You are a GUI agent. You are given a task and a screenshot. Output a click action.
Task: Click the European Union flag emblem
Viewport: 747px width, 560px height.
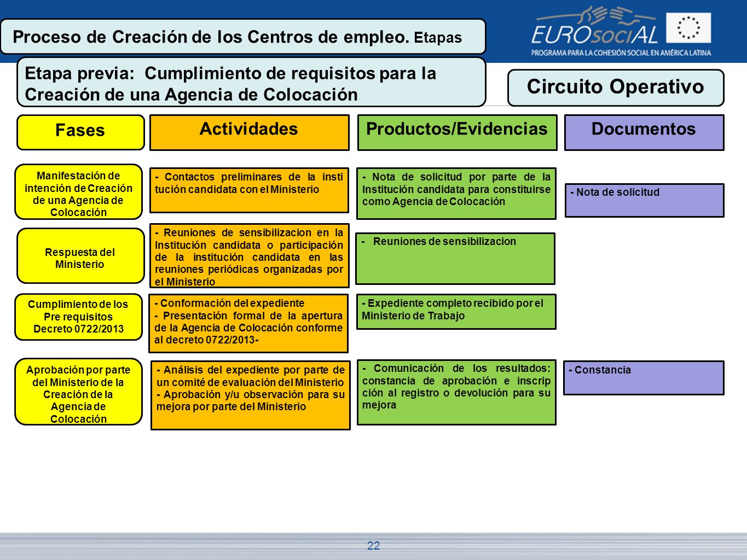coord(688,28)
